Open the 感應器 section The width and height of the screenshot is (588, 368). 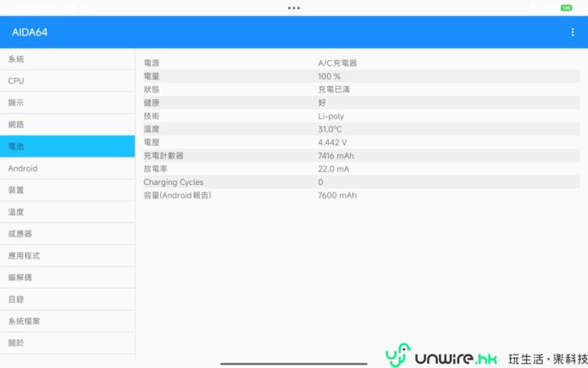pos(68,234)
